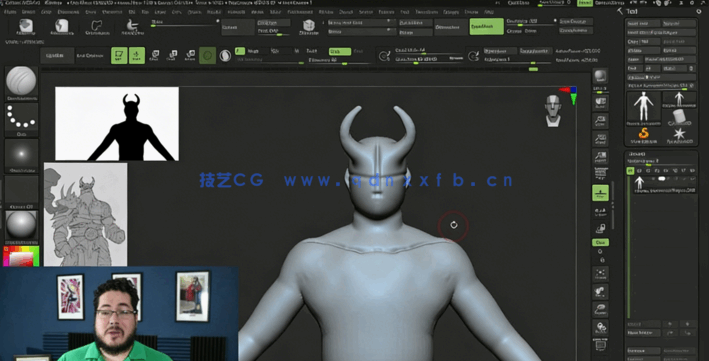Toggle the white switch on the subtool row
709x361 pixels.
pyautogui.click(x=662, y=179)
